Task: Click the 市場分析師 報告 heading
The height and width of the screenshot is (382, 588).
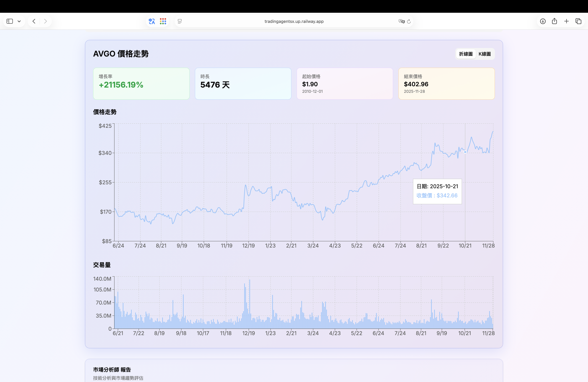Action: (112, 370)
